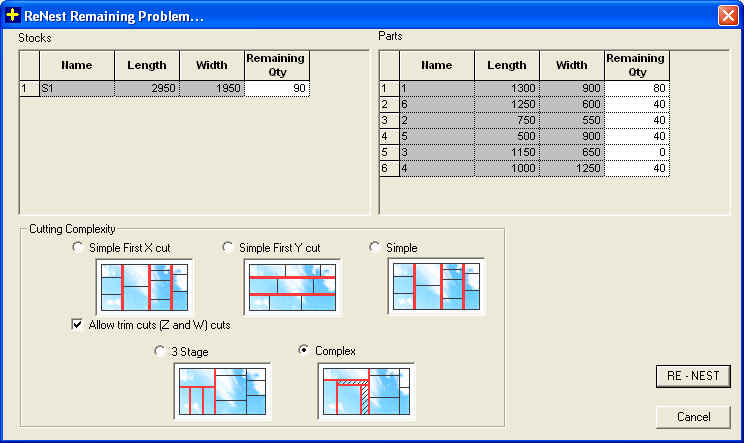The image size is (744, 443).
Task: Choose the Simple cutting complexity option
Action: click(x=375, y=247)
